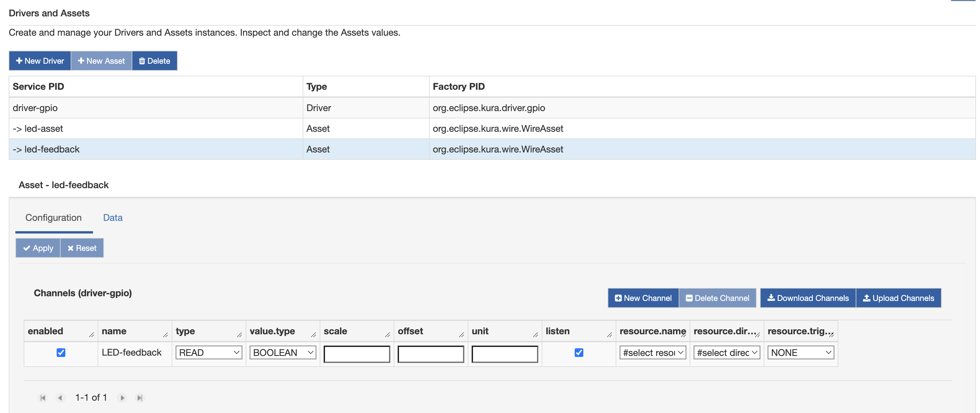Viewport: 980px width, 413px height.
Task: Click the Delete Channel button
Action: pos(717,298)
